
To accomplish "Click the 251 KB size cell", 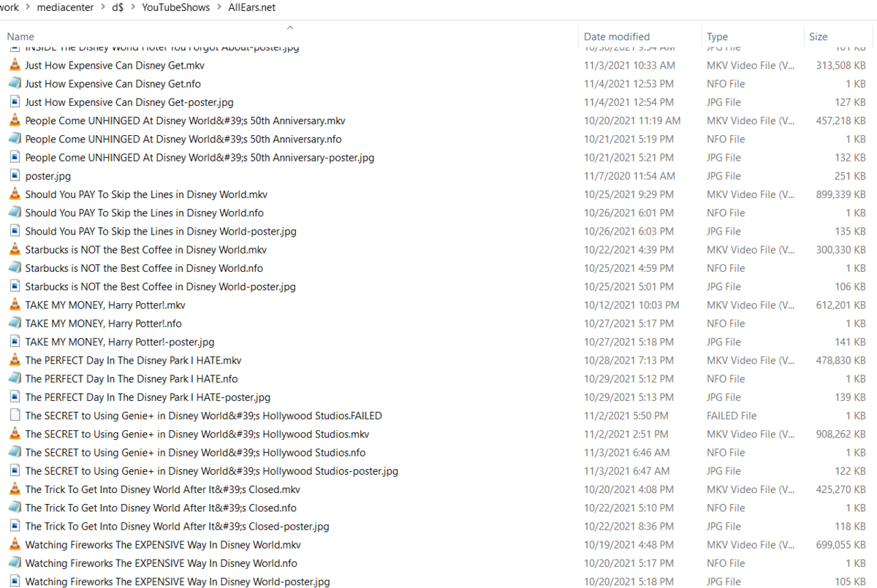I will (x=851, y=176).
